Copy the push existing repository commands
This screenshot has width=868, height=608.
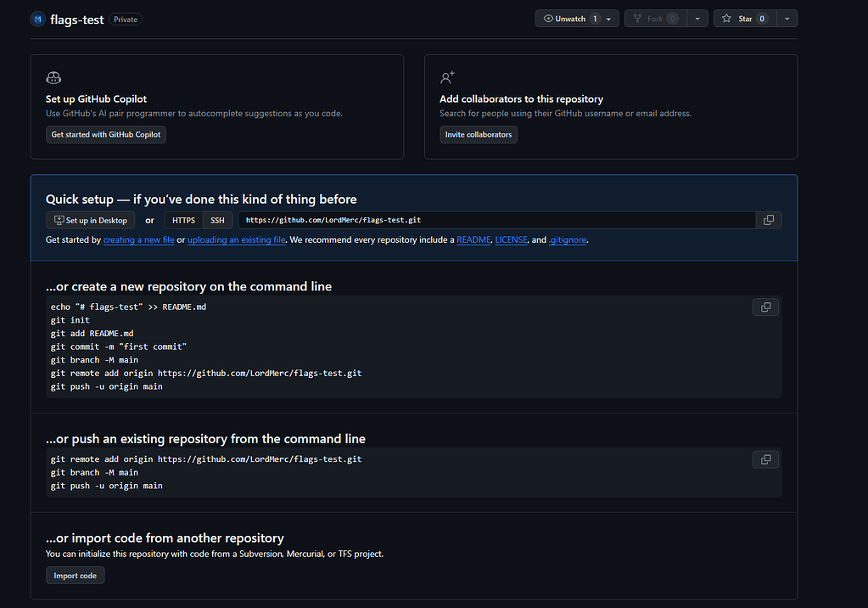click(x=765, y=459)
